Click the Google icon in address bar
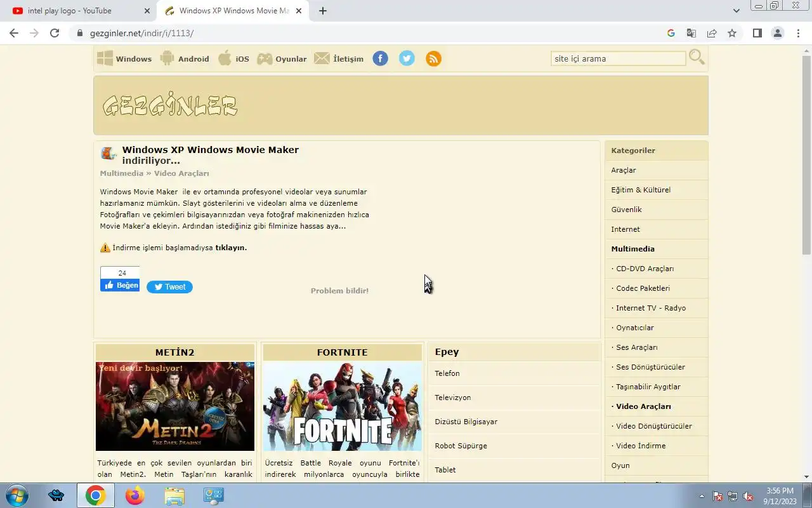Image resolution: width=812 pixels, height=508 pixels. pos(671,33)
